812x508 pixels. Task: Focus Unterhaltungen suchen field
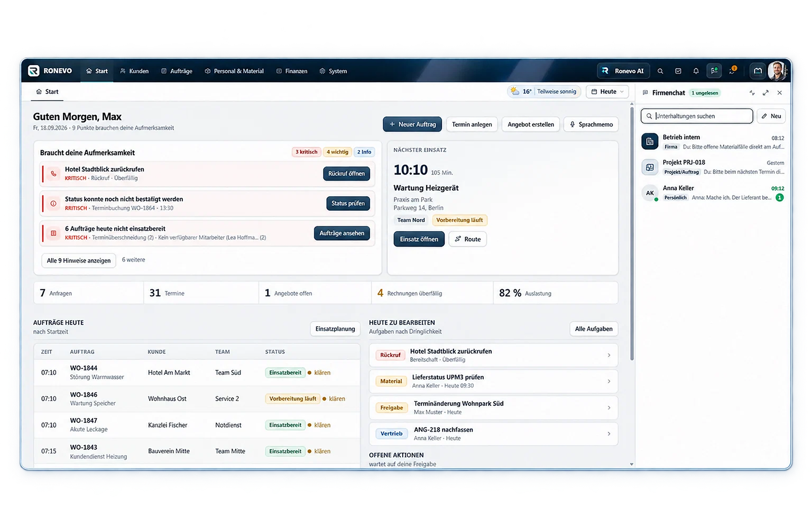click(697, 116)
